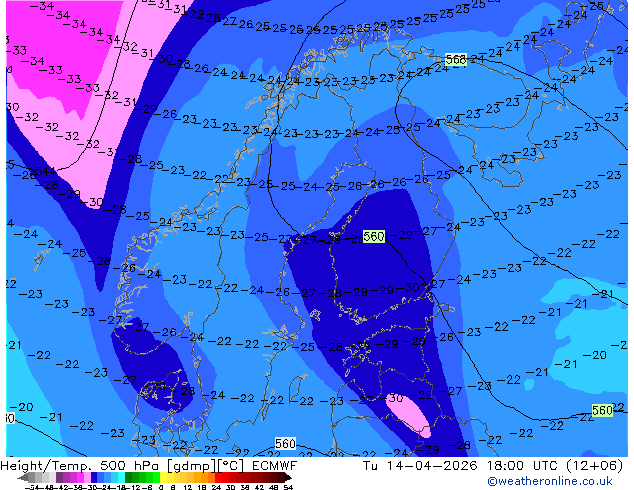The height and width of the screenshot is (490, 634).
Task: Click the '[gdmp]' unit label
Action: (x=190, y=466)
